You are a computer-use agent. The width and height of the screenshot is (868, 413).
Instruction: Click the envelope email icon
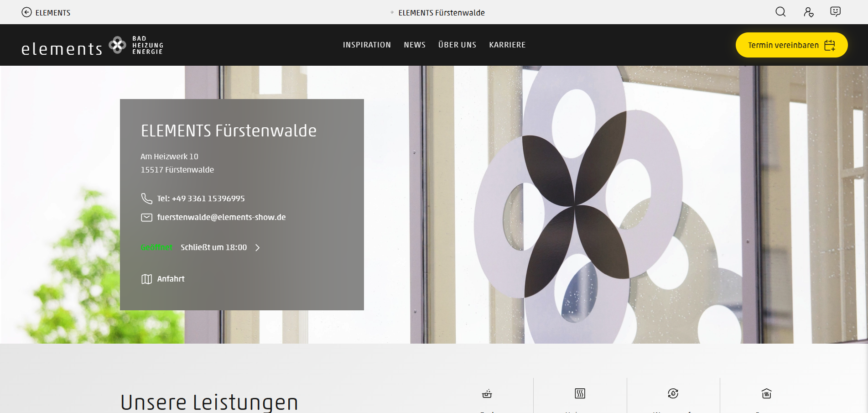[146, 218]
